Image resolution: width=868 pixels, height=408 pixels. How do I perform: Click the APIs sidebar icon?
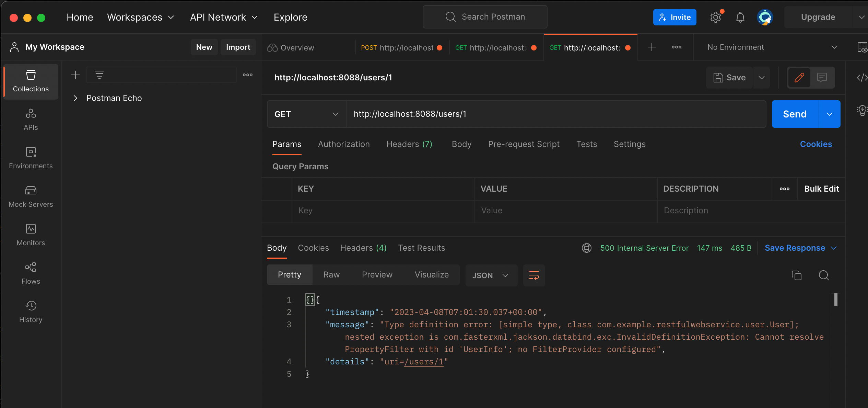pos(31,119)
